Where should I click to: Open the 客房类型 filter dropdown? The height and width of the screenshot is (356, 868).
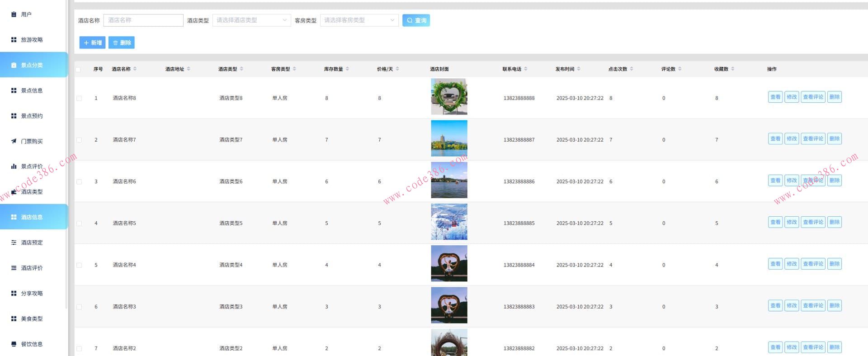click(359, 20)
